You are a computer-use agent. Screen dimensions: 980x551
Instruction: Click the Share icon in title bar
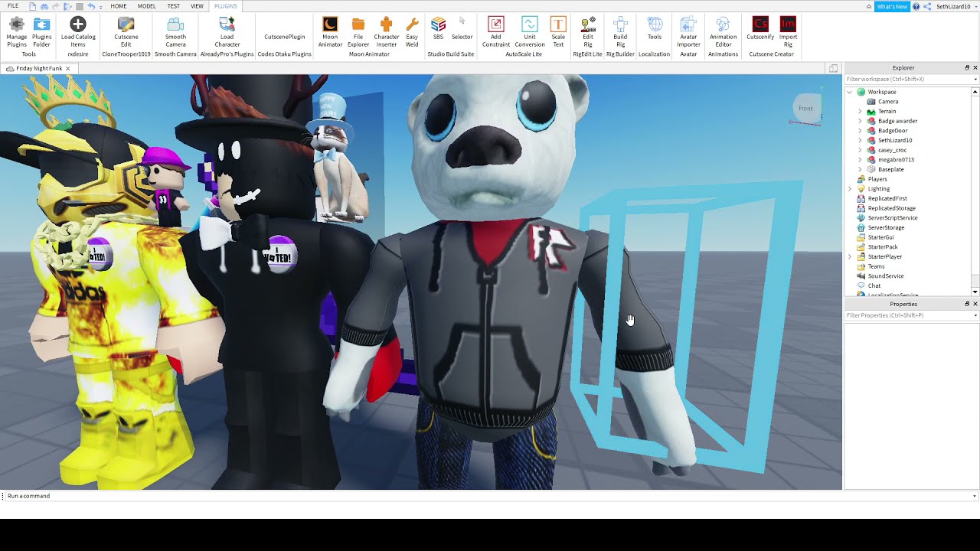(927, 6)
